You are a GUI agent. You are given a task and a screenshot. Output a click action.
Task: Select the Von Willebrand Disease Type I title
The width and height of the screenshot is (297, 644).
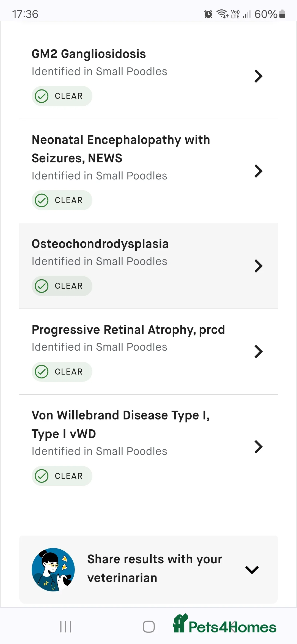pyautogui.click(x=120, y=424)
